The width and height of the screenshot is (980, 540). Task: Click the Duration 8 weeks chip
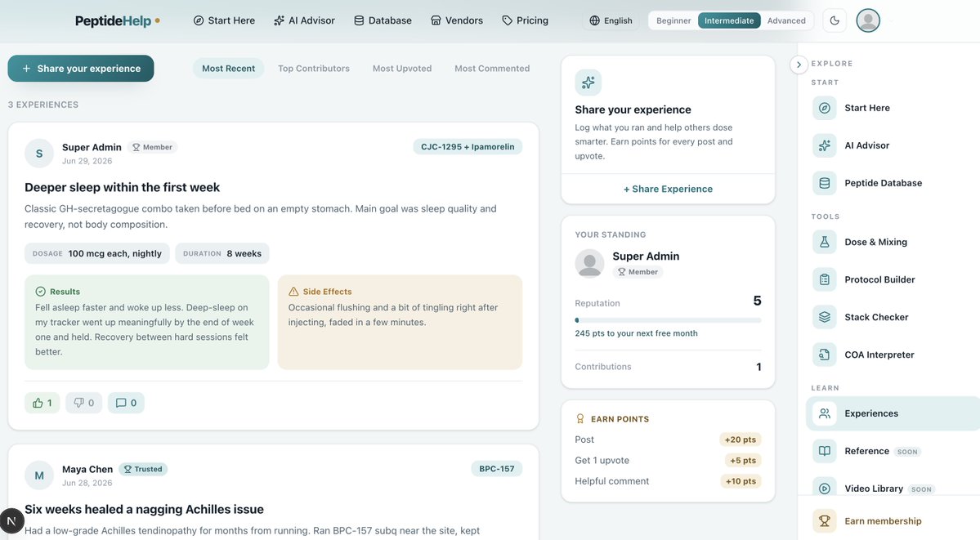pos(222,253)
